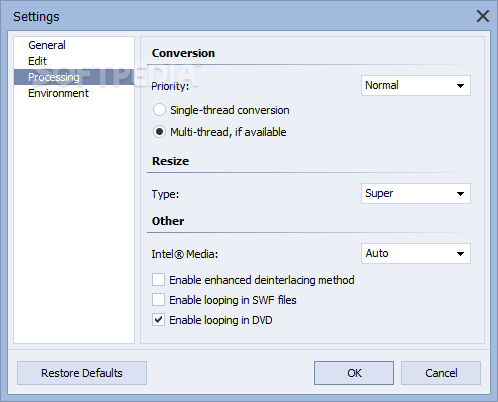Click the Intel Media combo box arrow
Viewport: 498px width, 402px height.
pyautogui.click(x=460, y=254)
